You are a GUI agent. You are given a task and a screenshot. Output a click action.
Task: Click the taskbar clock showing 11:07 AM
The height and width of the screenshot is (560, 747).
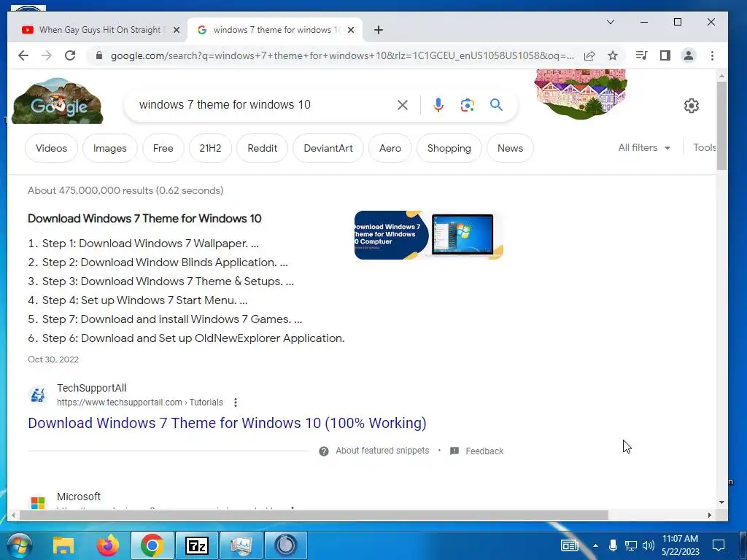click(x=680, y=545)
